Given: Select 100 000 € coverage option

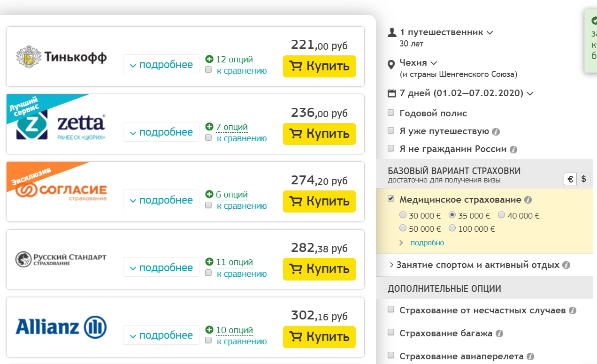Looking at the screenshot, I should click(452, 228).
